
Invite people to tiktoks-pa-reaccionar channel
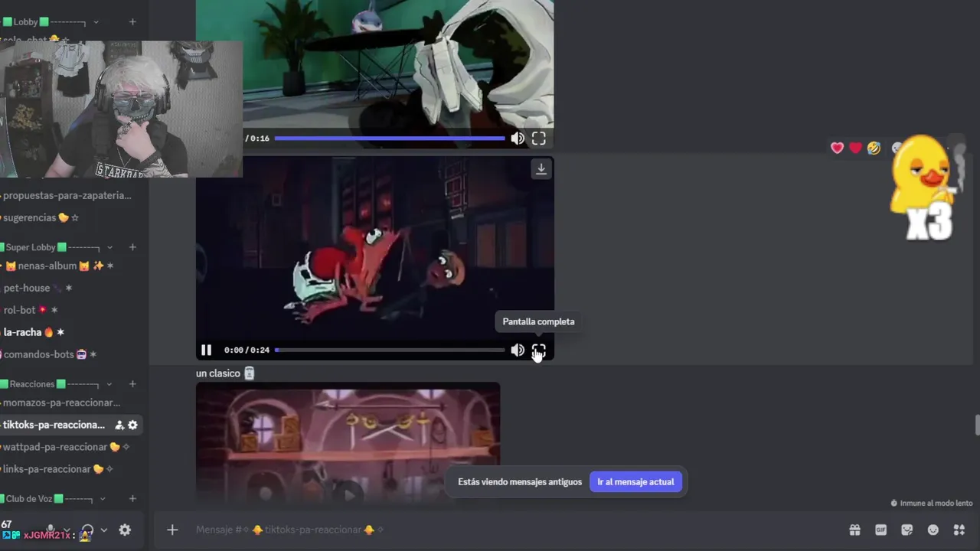(x=119, y=425)
